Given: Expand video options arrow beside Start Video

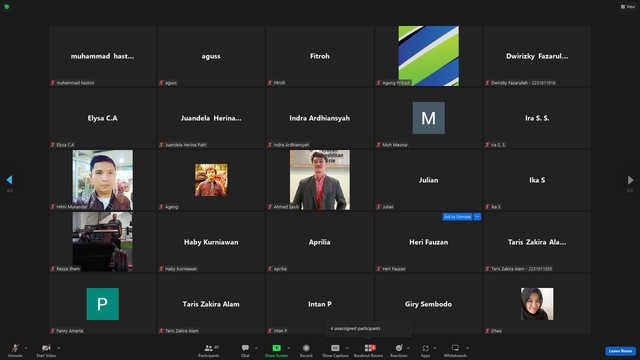Looking at the screenshot, I should 58,348.
